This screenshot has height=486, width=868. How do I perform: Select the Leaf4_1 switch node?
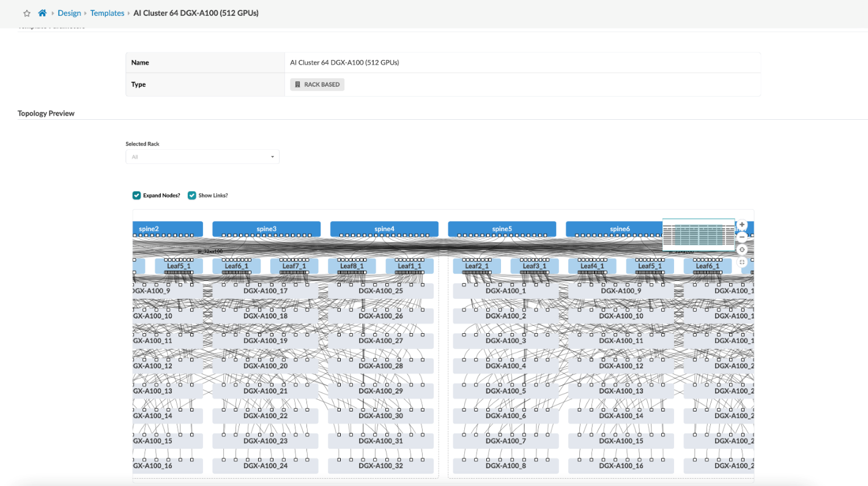(592, 266)
